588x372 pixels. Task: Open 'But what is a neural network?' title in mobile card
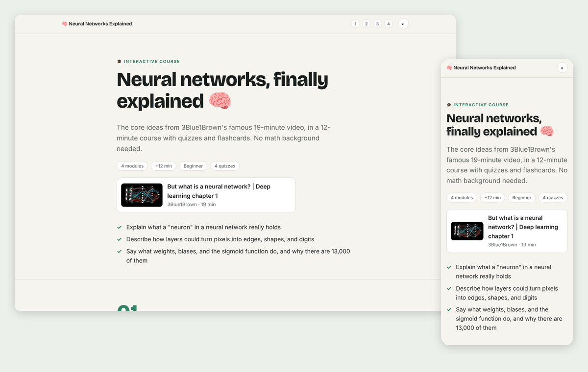(x=523, y=227)
